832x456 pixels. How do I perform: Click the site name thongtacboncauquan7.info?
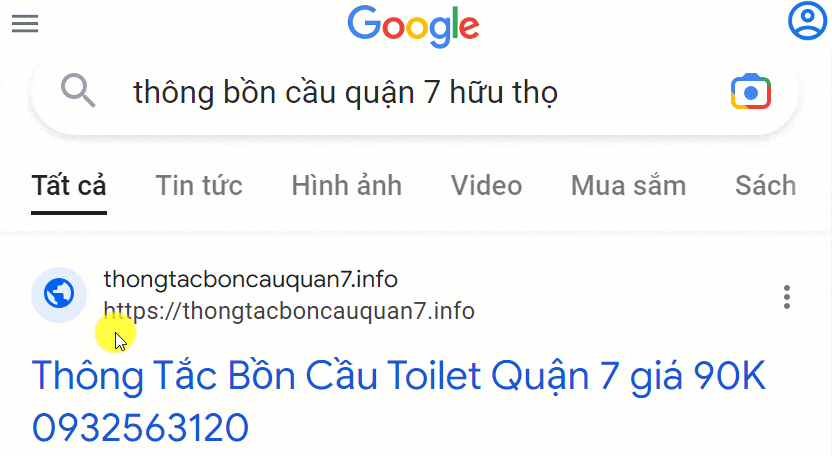[x=250, y=279]
